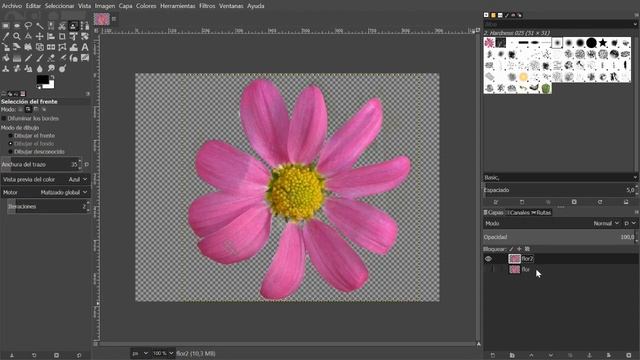Select the Rectangle Select tool
This screenshot has height=360, width=640.
[6, 26]
